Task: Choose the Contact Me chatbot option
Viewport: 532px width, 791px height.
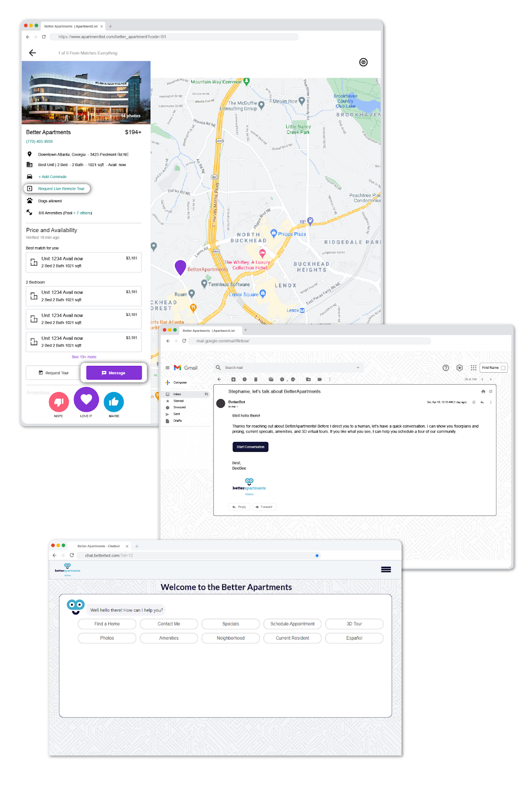Action: (x=169, y=624)
